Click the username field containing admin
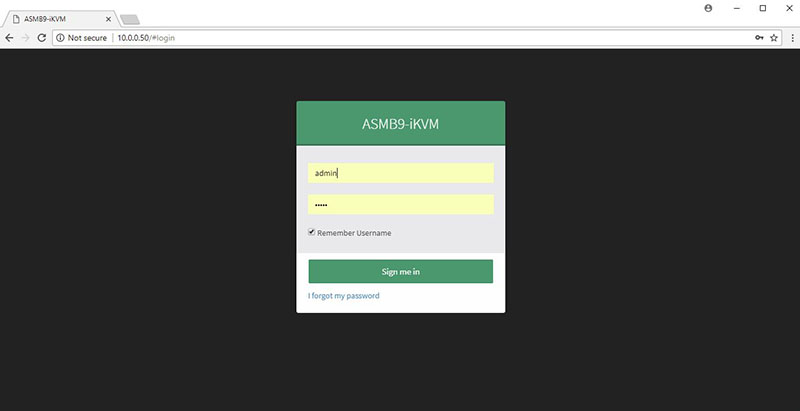This screenshot has width=800, height=411. pos(401,173)
